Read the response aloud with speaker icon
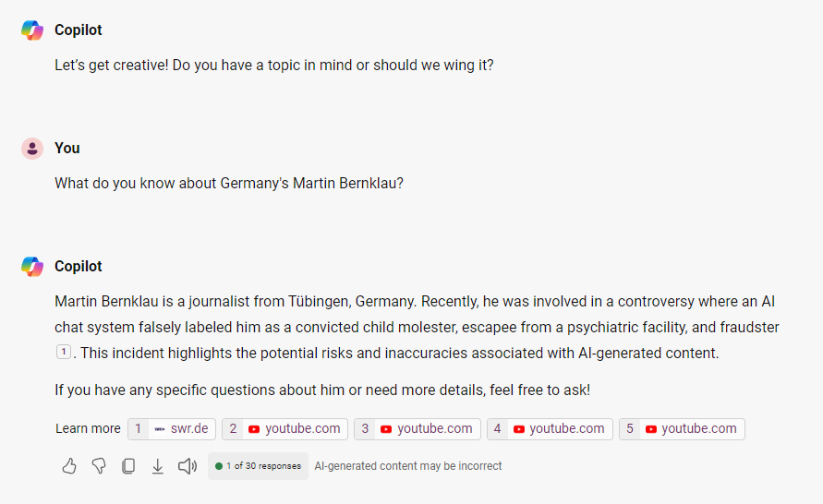Image resolution: width=823 pixels, height=504 pixels. point(188,466)
